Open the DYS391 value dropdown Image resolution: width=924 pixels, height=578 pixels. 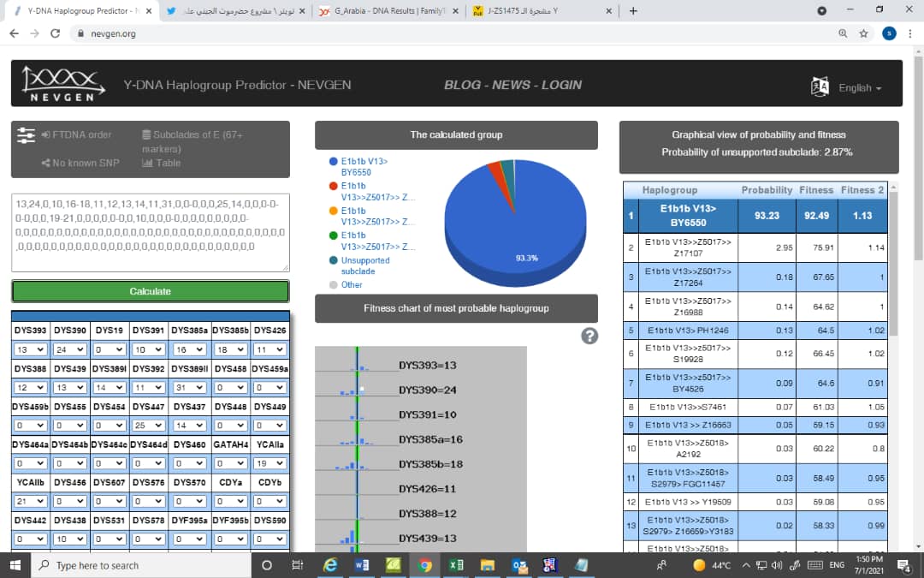tap(148, 349)
